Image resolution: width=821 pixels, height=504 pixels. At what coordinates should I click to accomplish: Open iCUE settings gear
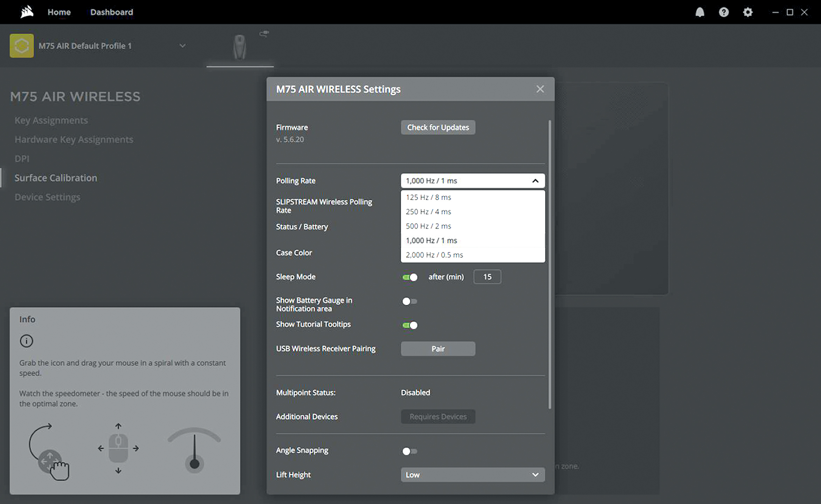point(747,12)
